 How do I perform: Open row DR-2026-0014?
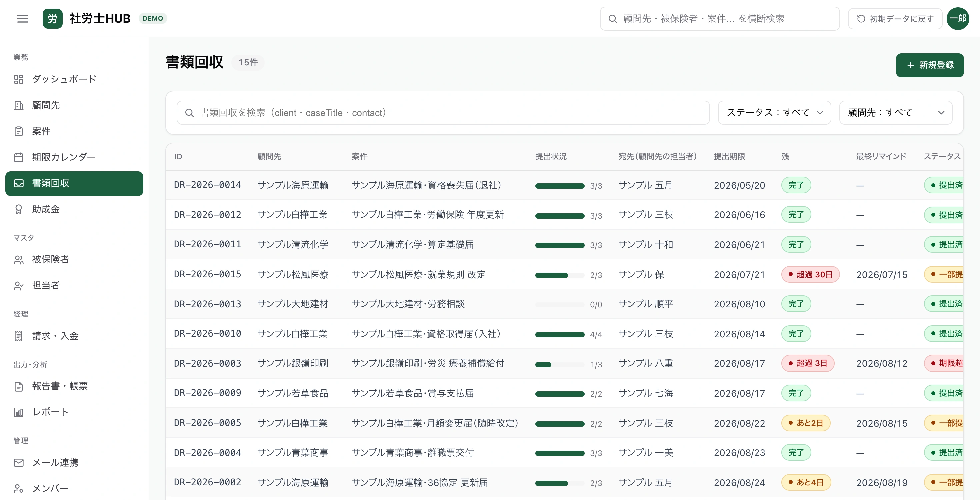click(565, 185)
